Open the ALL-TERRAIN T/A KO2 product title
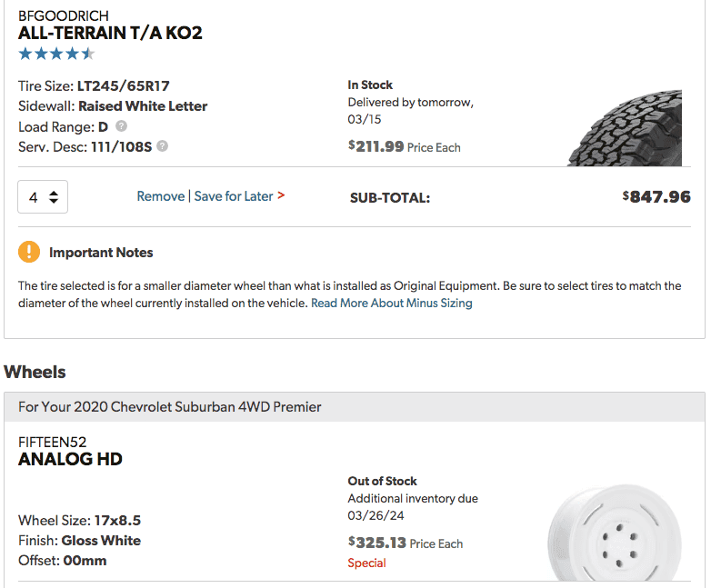This screenshot has height=588, width=711. click(110, 34)
